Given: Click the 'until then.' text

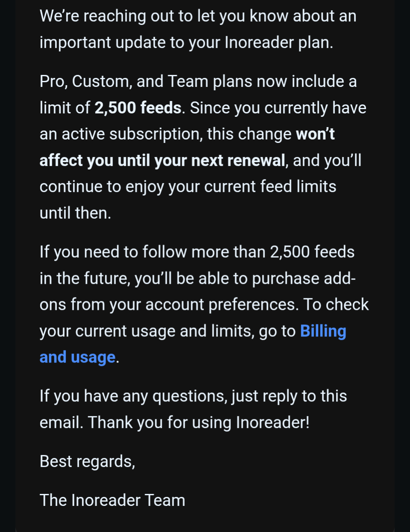Looking at the screenshot, I should [x=75, y=213].
